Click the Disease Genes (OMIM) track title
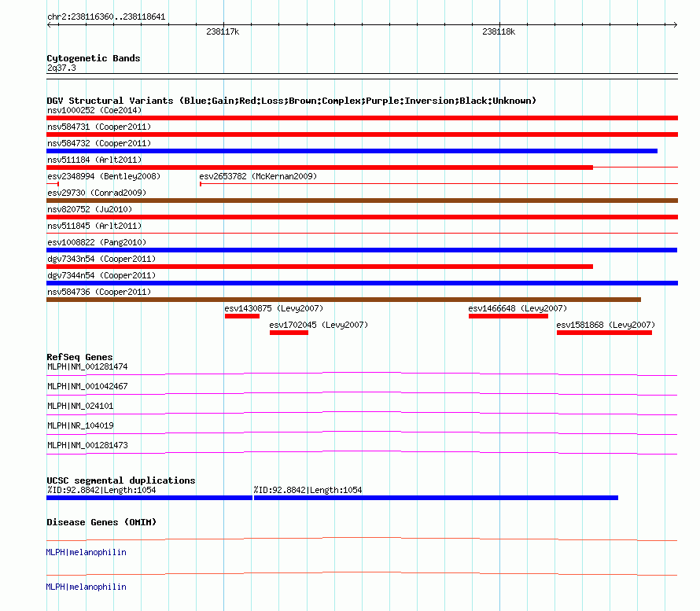The height and width of the screenshot is (611, 700). (x=101, y=522)
